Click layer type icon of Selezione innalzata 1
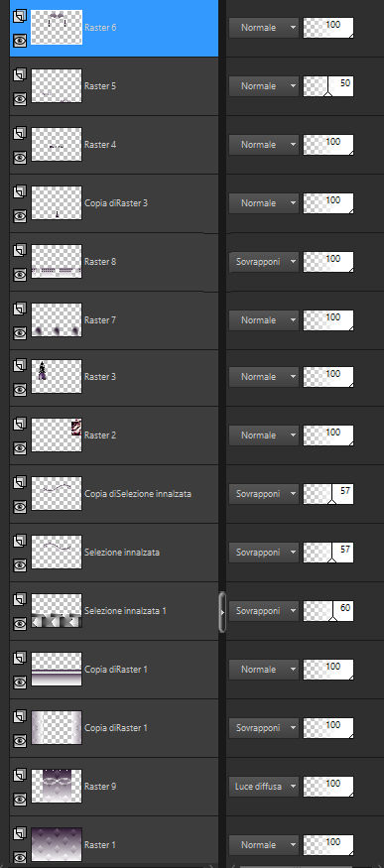This screenshot has height=868, width=384. (x=20, y=599)
